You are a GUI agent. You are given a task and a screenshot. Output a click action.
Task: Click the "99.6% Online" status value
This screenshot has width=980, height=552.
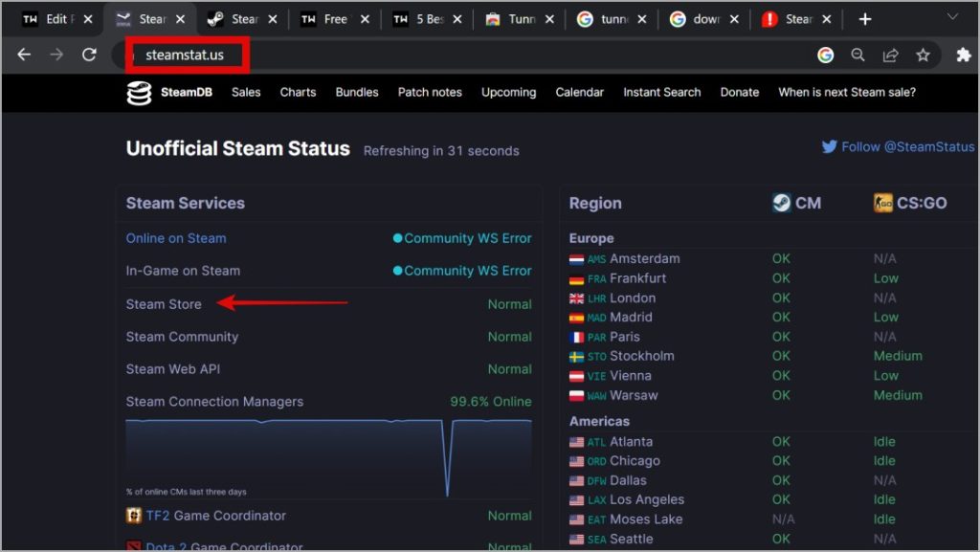pyautogui.click(x=491, y=402)
